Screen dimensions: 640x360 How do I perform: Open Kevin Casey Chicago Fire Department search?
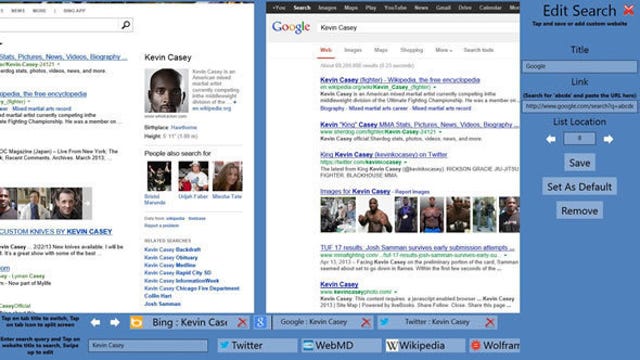click(x=191, y=288)
